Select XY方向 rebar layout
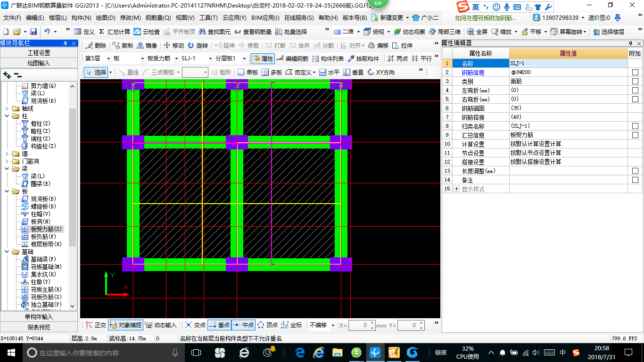This screenshot has width=644, height=362. (381, 72)
